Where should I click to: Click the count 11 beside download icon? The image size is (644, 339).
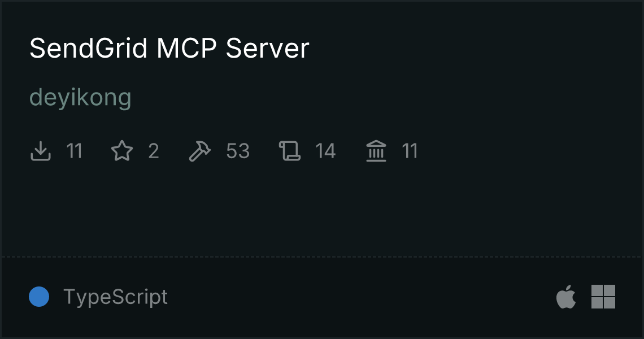(75, 151)
